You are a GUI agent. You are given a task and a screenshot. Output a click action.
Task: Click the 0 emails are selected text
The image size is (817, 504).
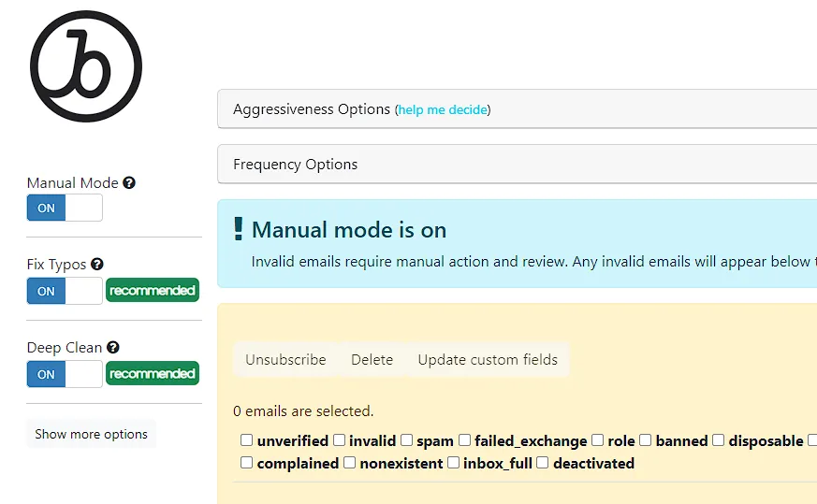coord(303,411)
